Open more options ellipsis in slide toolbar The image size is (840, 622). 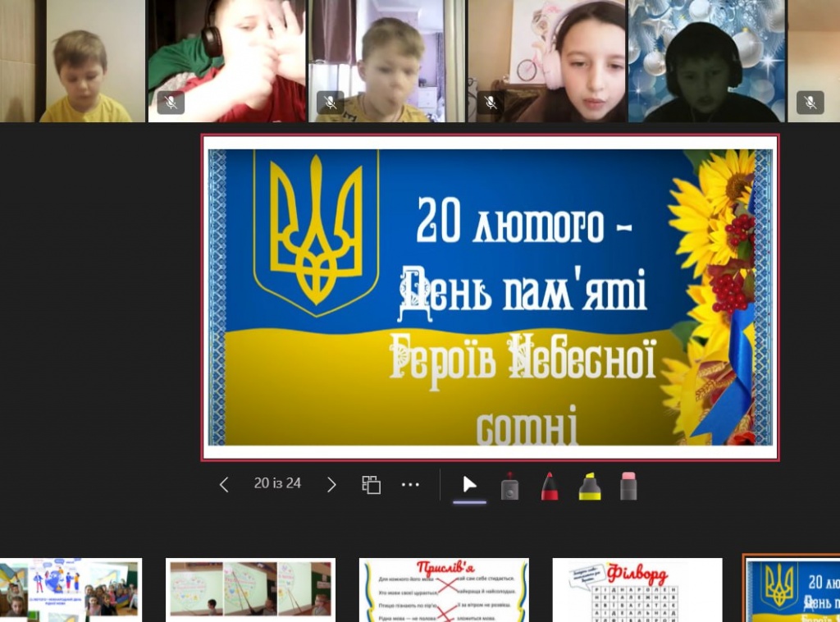410,485
